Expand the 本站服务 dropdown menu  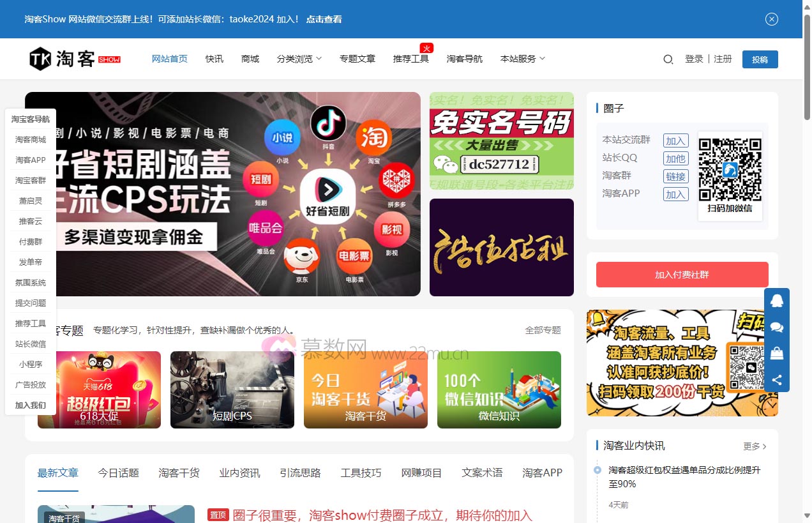(x=522, y=59)
